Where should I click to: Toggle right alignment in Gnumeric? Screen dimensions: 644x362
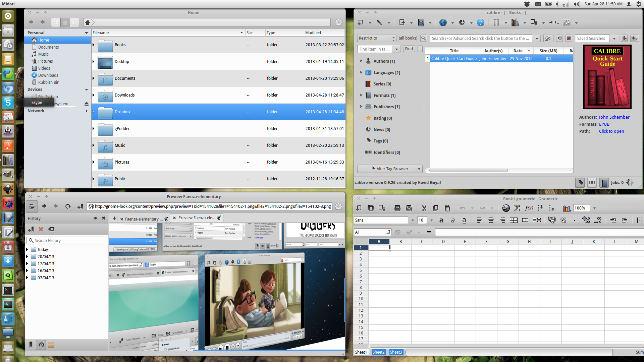point(502,220)
